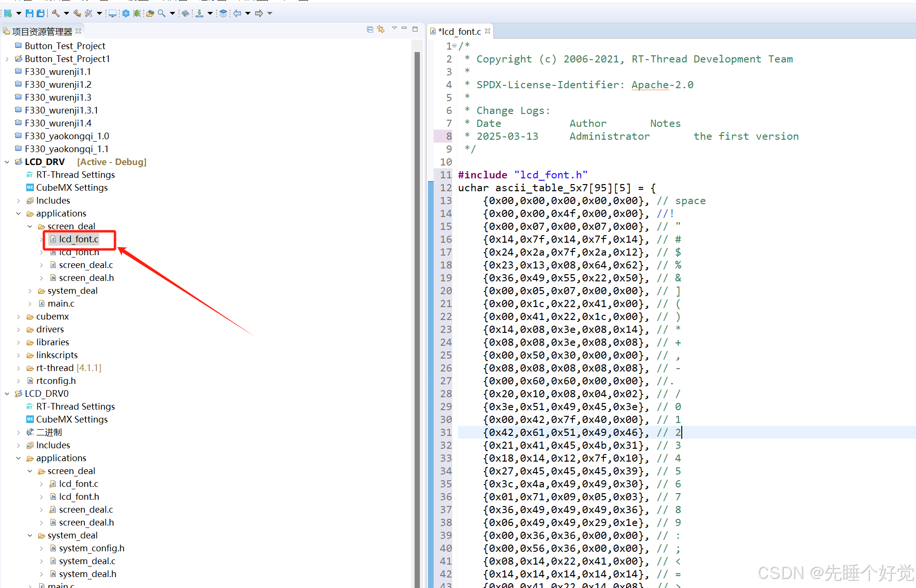Click the project explorer vertical scrollbar
This screenshot has height=588, width=916.
click(x=417, y=286)
